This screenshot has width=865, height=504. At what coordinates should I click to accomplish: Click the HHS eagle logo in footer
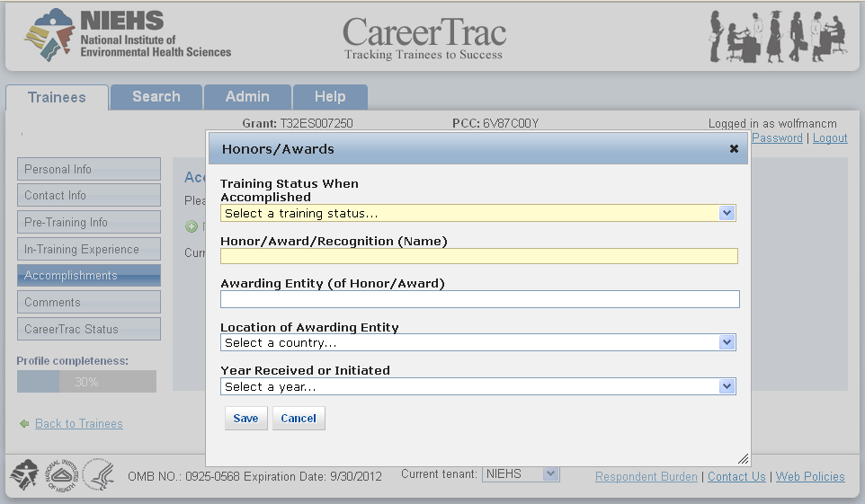[x=98, y=475]
